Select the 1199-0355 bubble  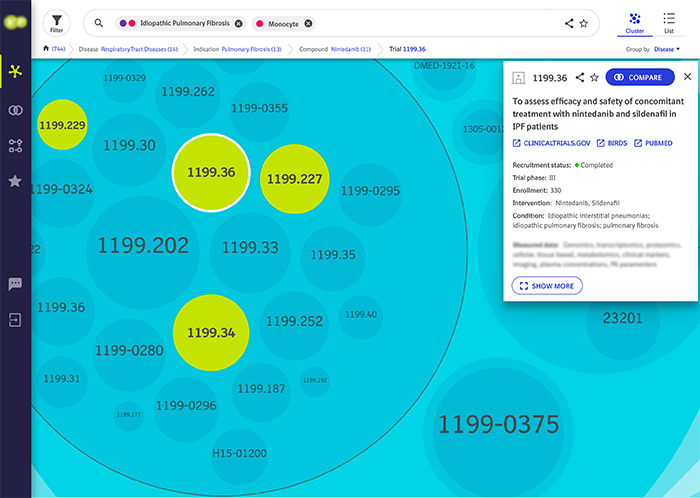259,112
